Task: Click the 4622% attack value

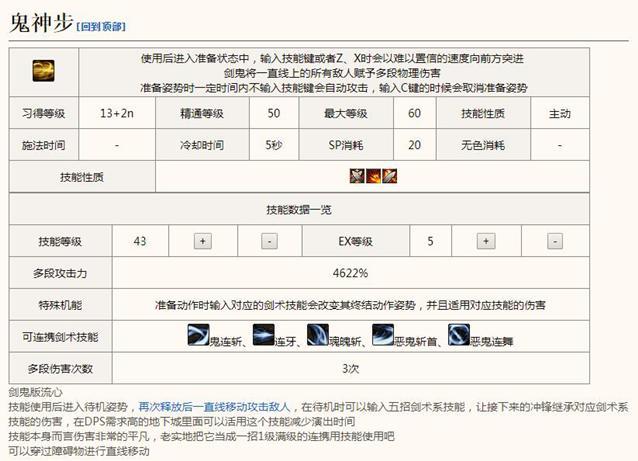Action: point(350,273)
